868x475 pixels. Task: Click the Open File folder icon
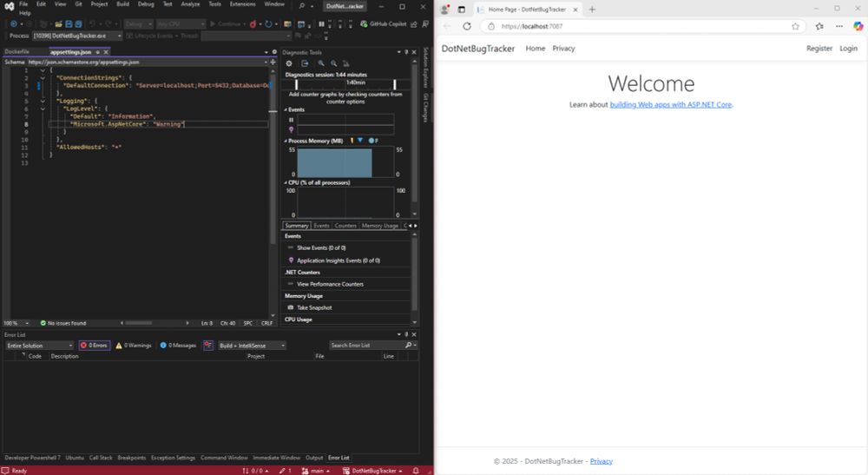click(59, 24)
